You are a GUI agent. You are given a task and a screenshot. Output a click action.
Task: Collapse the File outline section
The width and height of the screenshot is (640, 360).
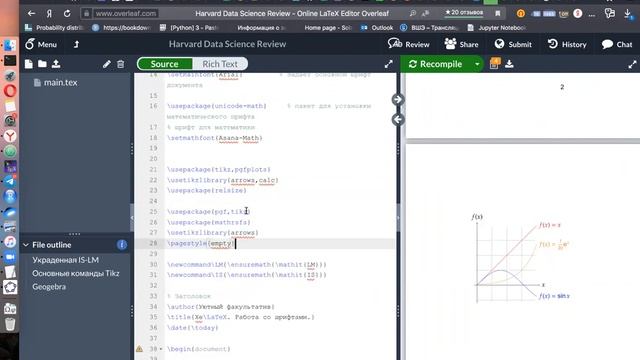pos(26,245)
